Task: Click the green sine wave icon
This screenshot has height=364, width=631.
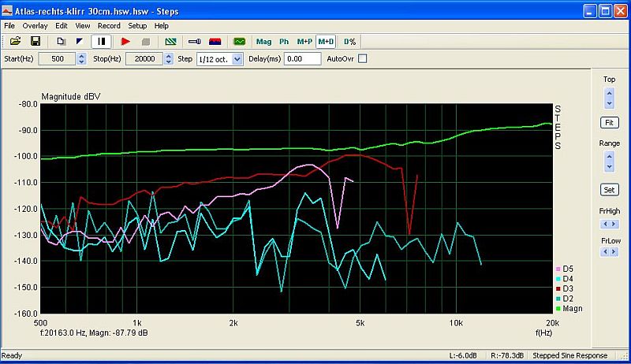Action: click(239, 41)
